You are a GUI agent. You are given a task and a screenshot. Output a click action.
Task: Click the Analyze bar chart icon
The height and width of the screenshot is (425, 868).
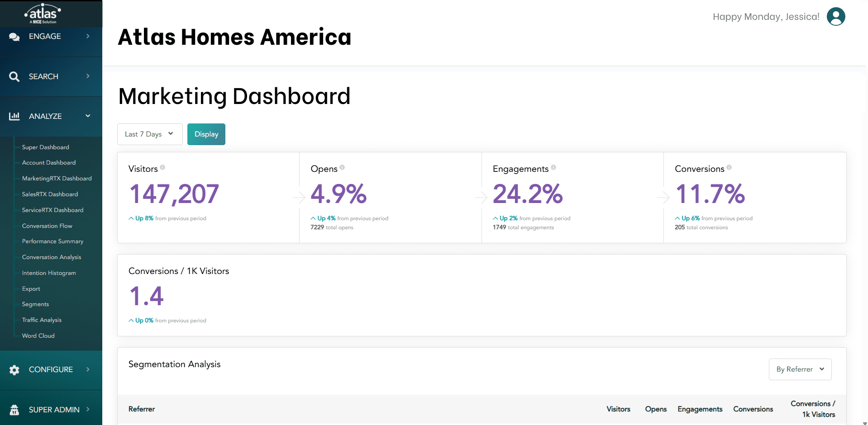point(14,116)
